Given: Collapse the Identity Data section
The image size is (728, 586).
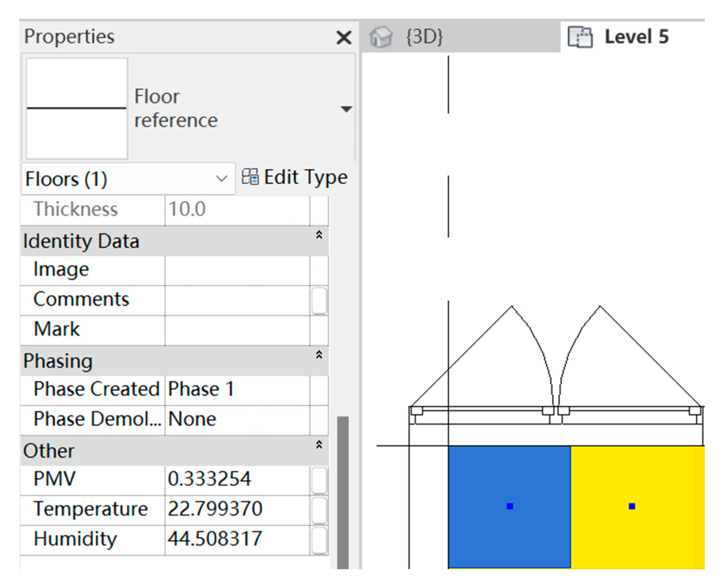Looking at the screenshot, I should (x=319, y=235).
